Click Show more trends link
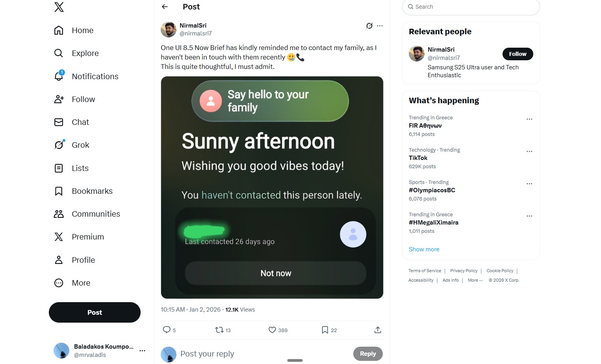The width and height of the screenshot is (601, 364). click(x=424, y=249)
